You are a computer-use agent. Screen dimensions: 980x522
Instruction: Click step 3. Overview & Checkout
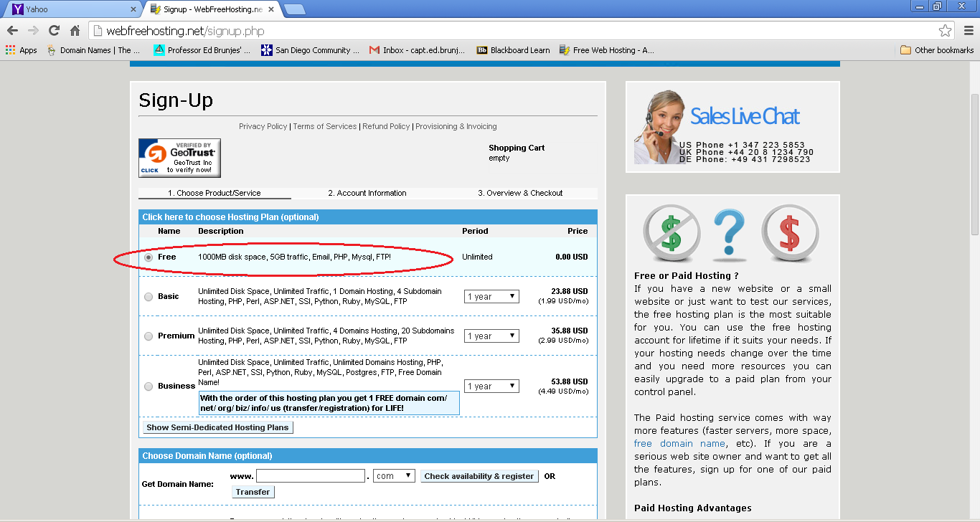pos(521,193)
